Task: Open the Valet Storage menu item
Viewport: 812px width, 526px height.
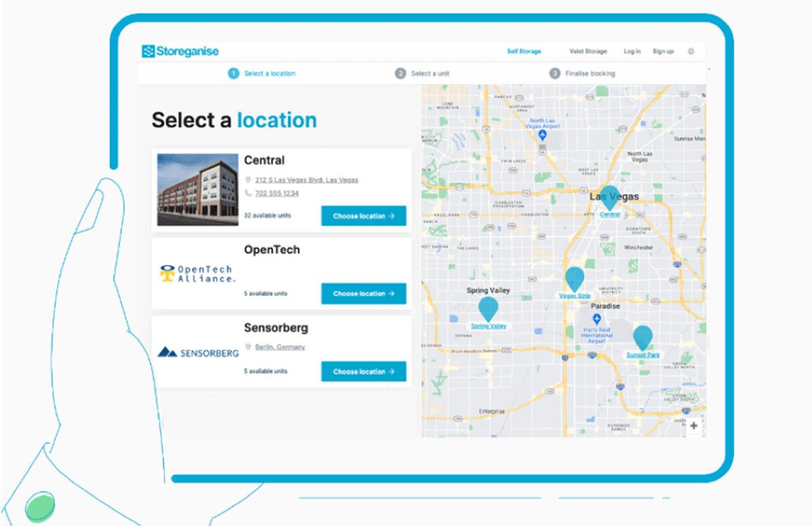Action: 588,51
